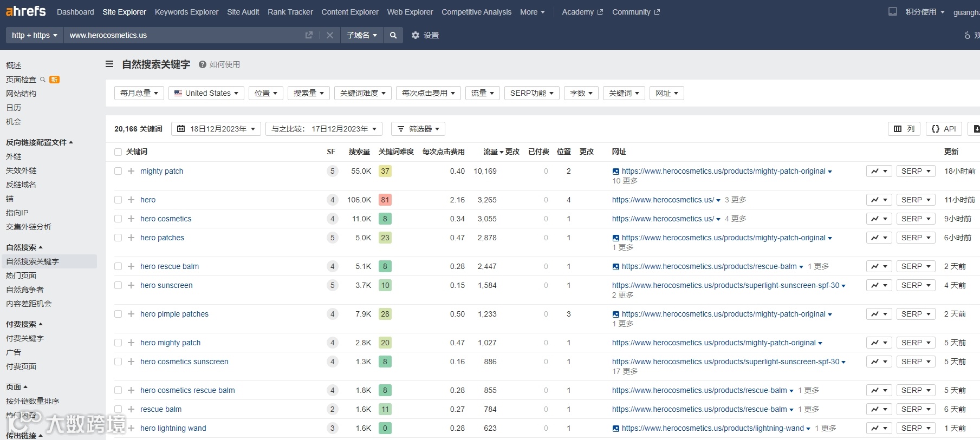Screen dimensions: 980x440
Task: Open trend chart for rescue balm row
Action: [879, 409]
